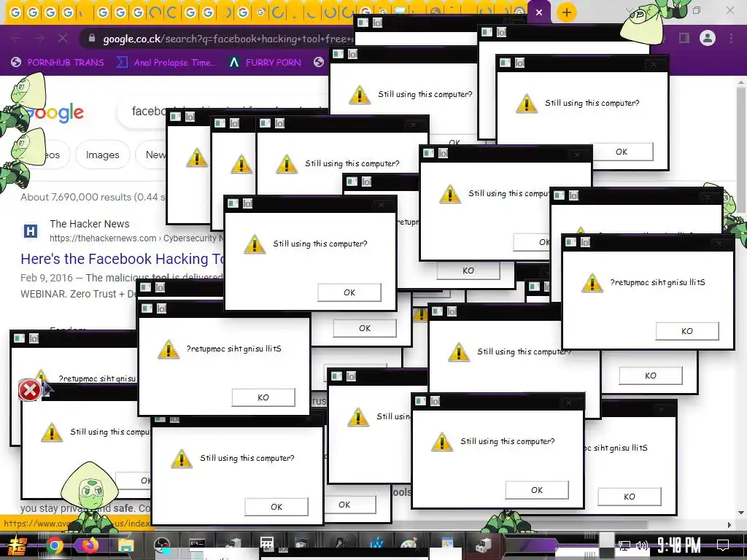Open the Paint palette taskbar icon

coord(409,544)
